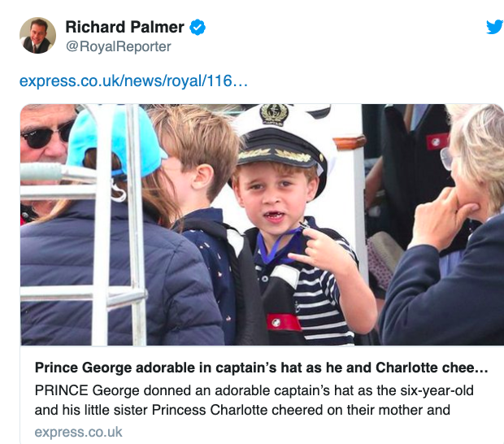Viewport: 504px width, 444px height.
Task: Open the Richard Palmer profile avatar
Action: [x=38, y=35]
